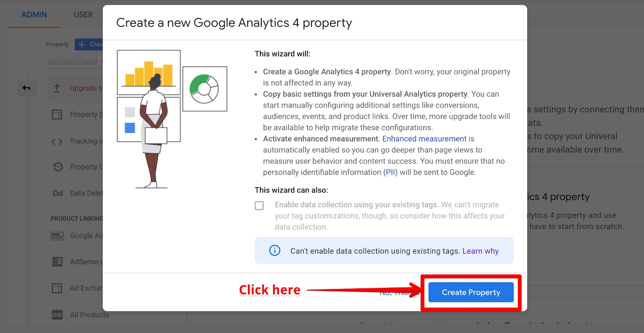Viewport: 644px width, 333px height.
Task: Click the info icon in the blue notice
Action: tap(275, 250)
